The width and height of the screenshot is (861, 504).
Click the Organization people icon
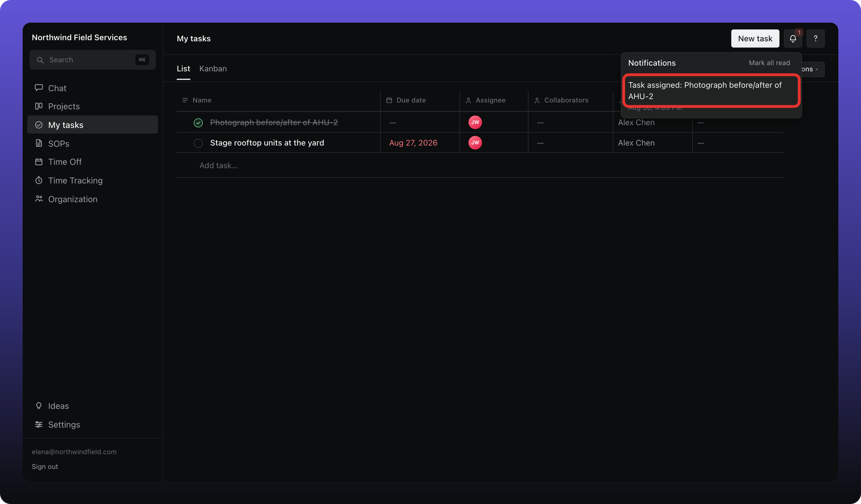coord(39,199)
